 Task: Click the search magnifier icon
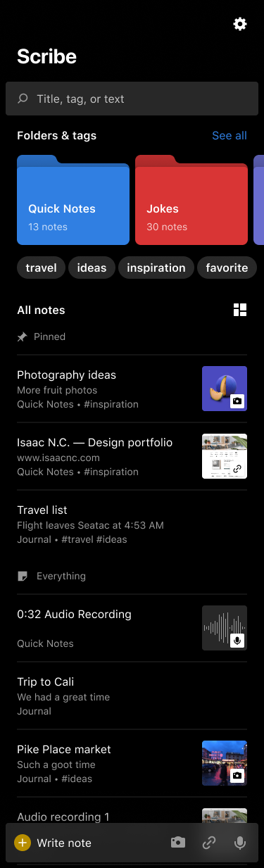click(x=23, y=99)
